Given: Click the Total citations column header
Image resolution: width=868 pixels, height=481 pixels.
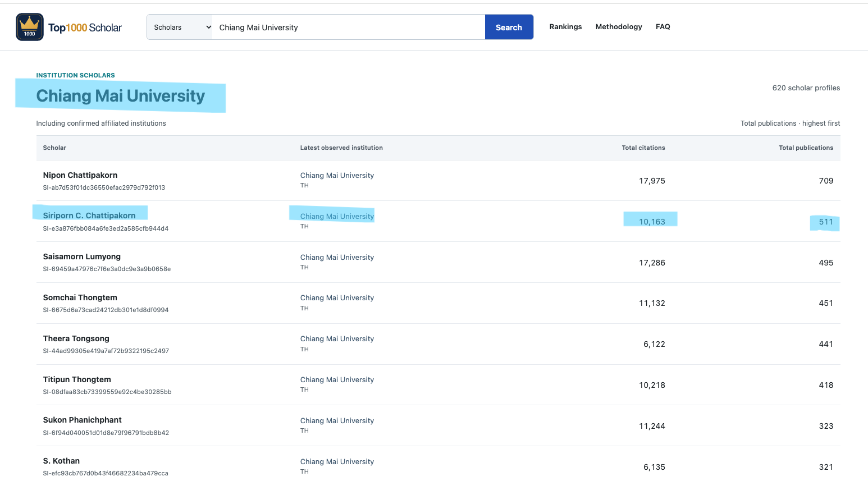Looking at the screenshot, I should pyautogui.click(x=643, y=148).
